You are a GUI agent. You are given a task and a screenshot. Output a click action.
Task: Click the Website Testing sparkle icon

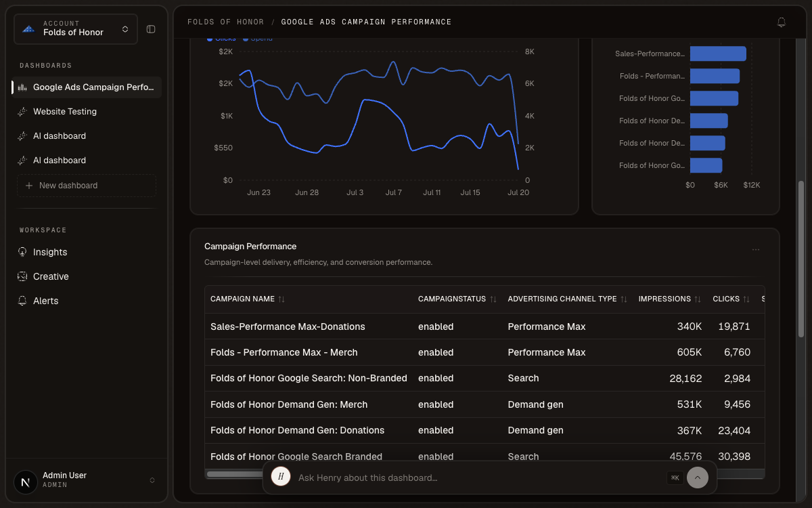click(x=22, y=112)
